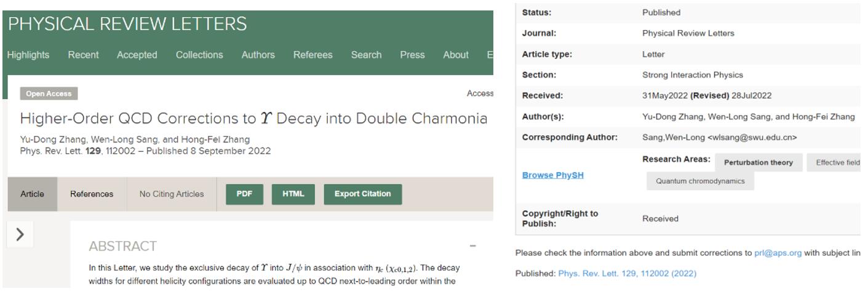Image resolution: width=868 pixels, height=294 pixels.
Task: Click the Export Citation button
Action: point(362,194)
